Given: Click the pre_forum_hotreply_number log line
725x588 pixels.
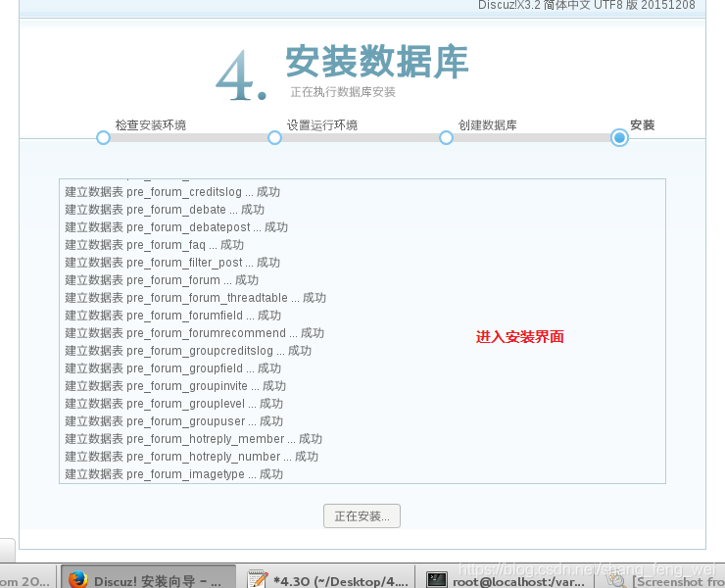Looking at the screenshot, I should coord(192,456).
